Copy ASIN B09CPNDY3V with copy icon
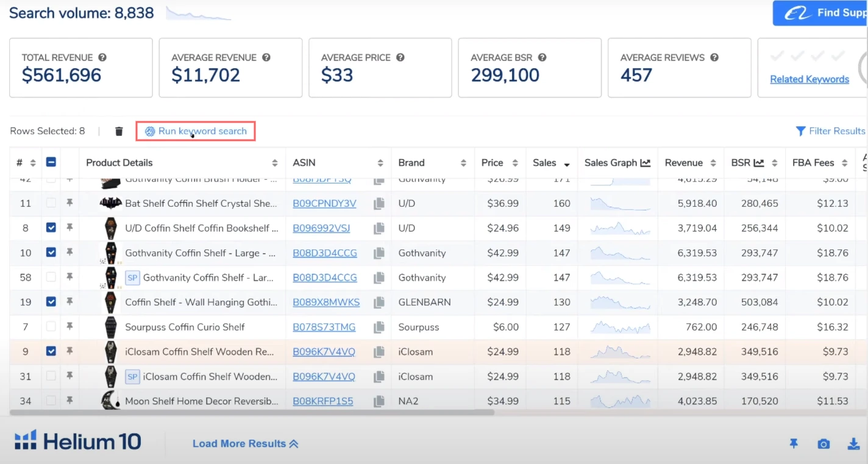 [x=379, y=204]
